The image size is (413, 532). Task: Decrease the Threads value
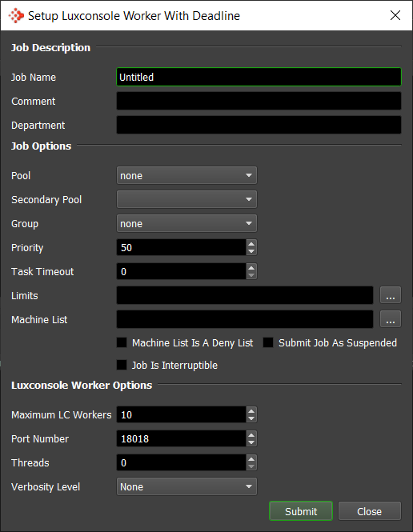[251, 467]
